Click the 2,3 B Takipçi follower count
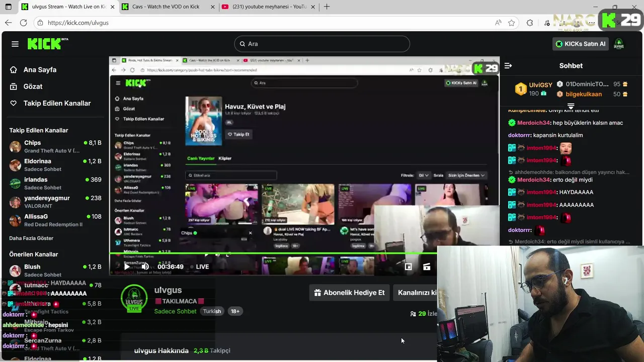This screenshot has width=644, height=362. point(212,350)
